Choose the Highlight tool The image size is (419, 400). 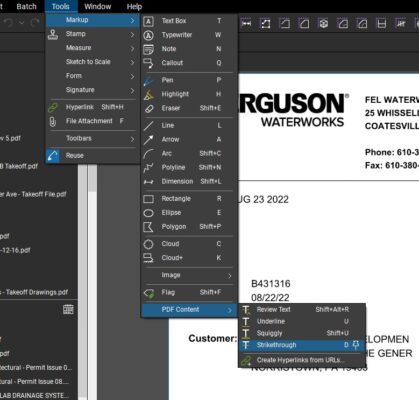189,94
